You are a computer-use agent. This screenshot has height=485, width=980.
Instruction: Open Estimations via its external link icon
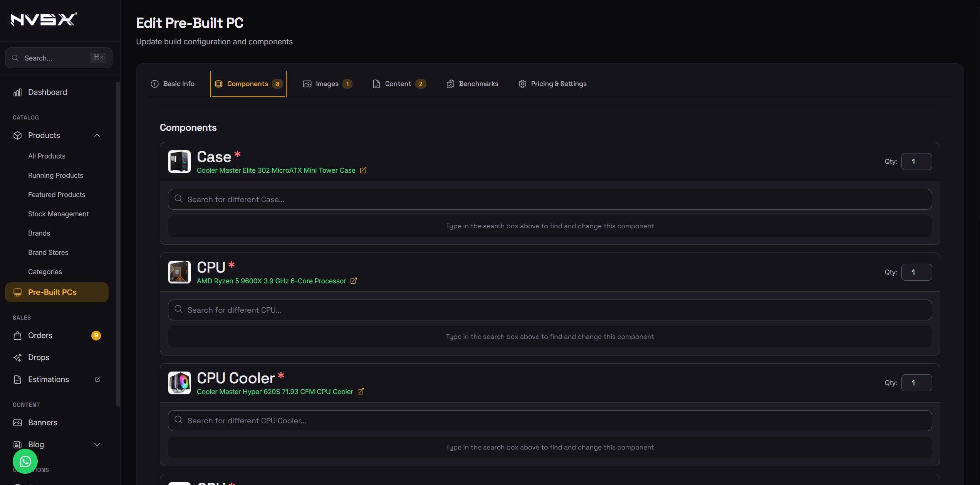pyautogui.click(x=97, y=379)
